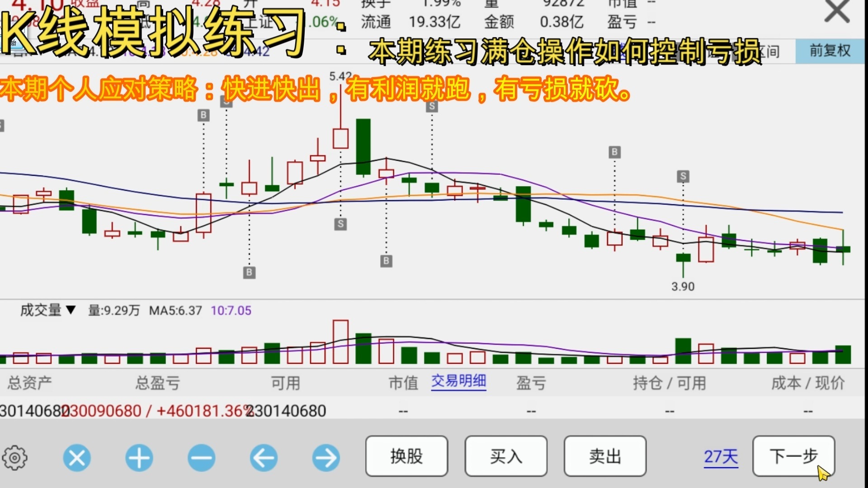This screenshot has height=488, width=868.
Task: Go back with the left arrow icon
Action: (264, 457)
